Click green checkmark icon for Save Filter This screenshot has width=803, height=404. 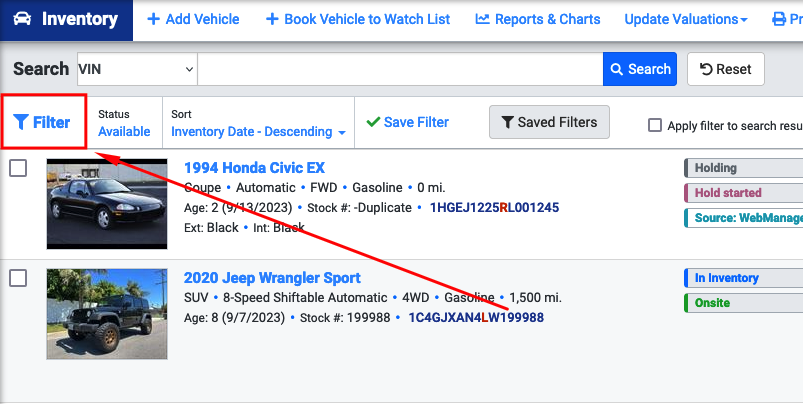tap(373, 122)
